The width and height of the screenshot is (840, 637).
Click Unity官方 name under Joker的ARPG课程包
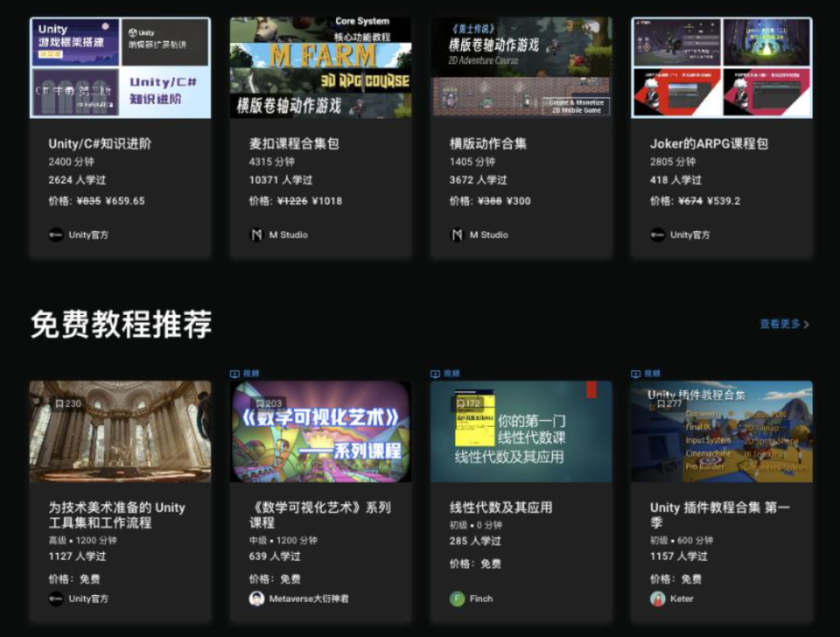click(690, 234)
